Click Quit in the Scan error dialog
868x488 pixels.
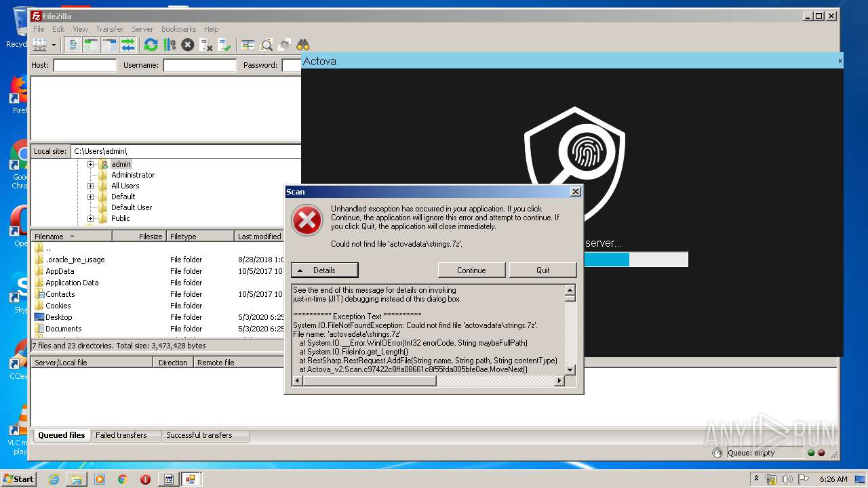pos(543,270)
